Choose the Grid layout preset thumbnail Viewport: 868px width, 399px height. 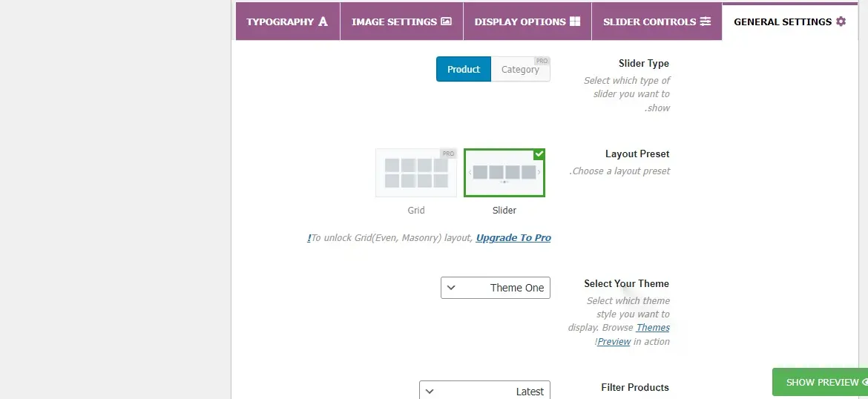(416, 173)
